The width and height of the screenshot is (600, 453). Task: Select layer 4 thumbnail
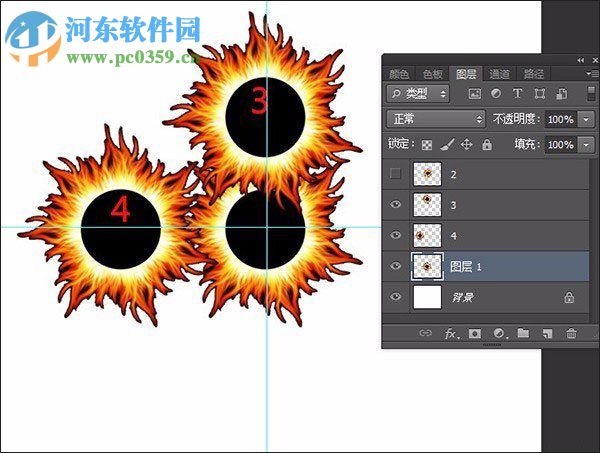[427, 235]
